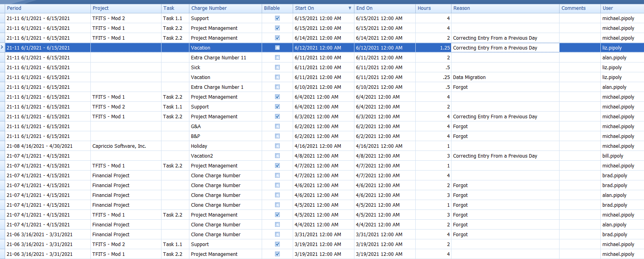This screenshot has width=644, height=259.
Task: Click the 'Forgot' reason in the G&A row
Action: 505,126
